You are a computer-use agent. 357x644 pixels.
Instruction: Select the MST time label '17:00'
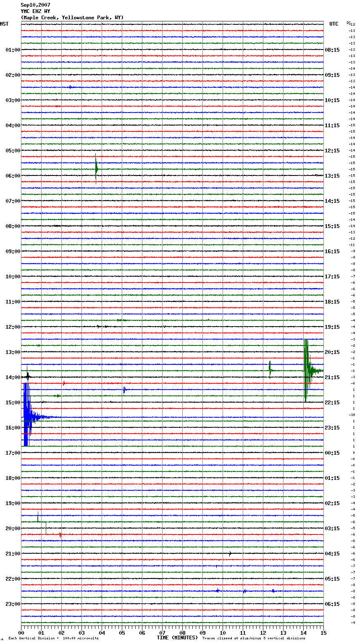[x=13, y=453]
